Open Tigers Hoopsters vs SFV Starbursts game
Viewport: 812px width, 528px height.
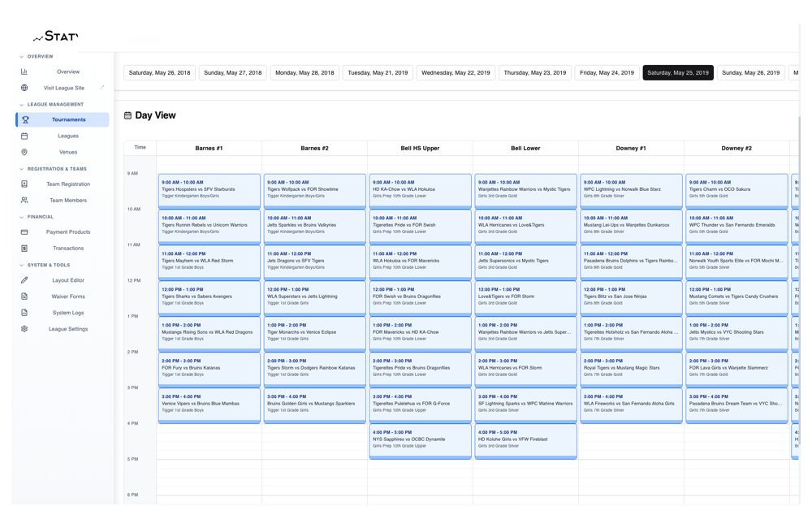point(209,189)
